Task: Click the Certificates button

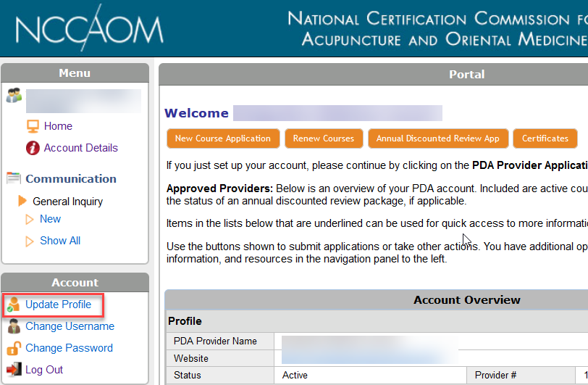Action: 545,138
